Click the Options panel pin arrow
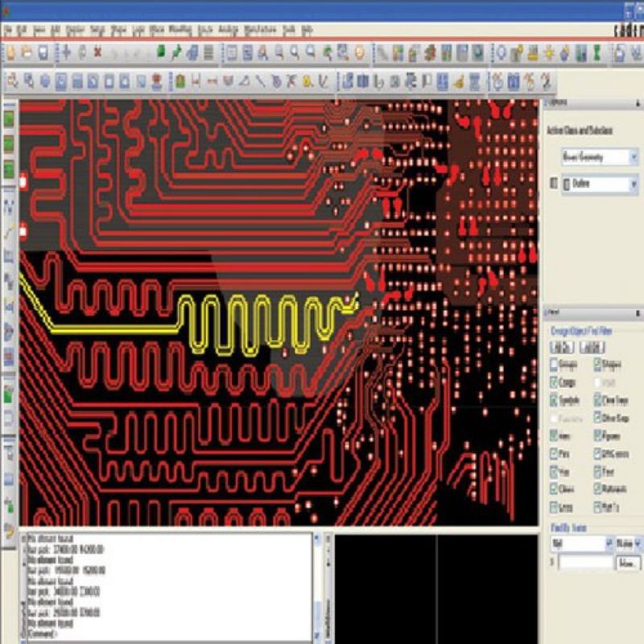The height and width of the screenshot is (644, 644). coord(638,104)
